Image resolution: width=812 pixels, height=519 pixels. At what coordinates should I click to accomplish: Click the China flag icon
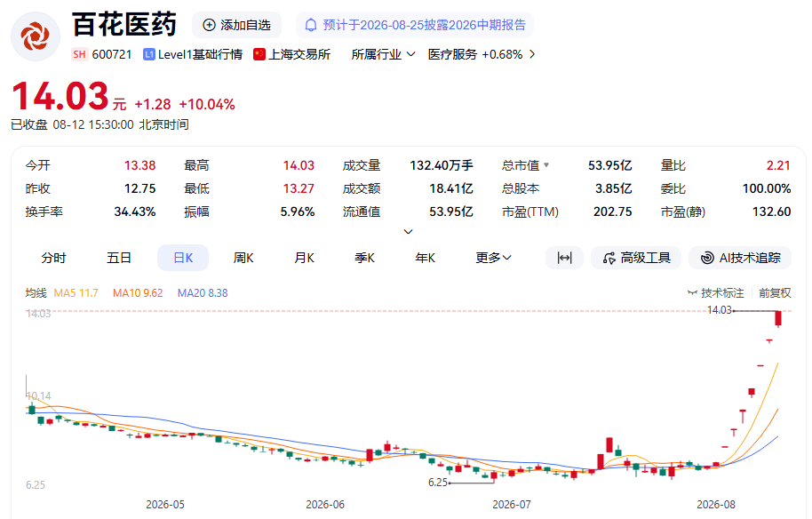click(259, 54)
